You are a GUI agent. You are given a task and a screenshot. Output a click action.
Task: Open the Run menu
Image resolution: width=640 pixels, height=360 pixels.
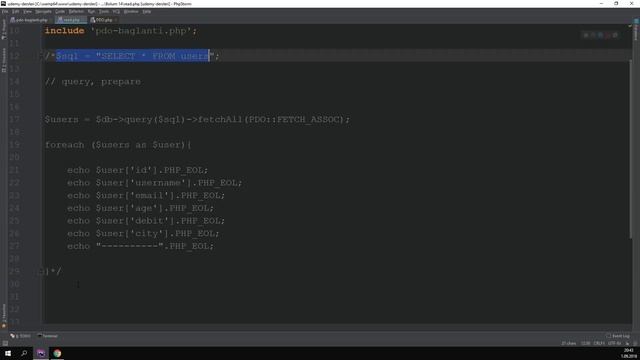click(x=91, y=11)
